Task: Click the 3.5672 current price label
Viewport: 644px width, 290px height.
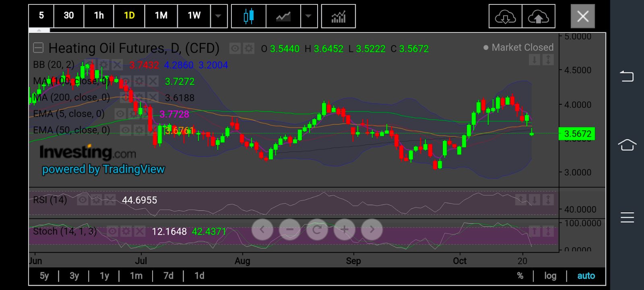Action: point(577,134)
